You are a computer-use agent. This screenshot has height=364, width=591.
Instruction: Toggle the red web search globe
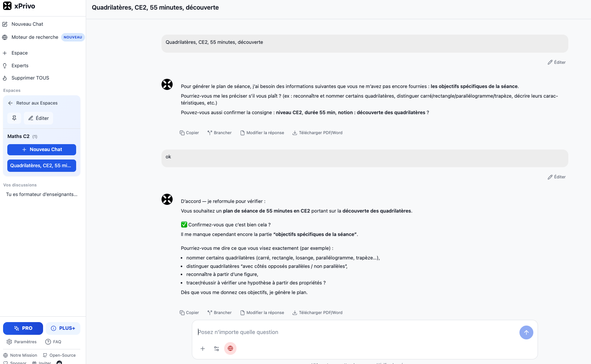(x=230, y=348)
